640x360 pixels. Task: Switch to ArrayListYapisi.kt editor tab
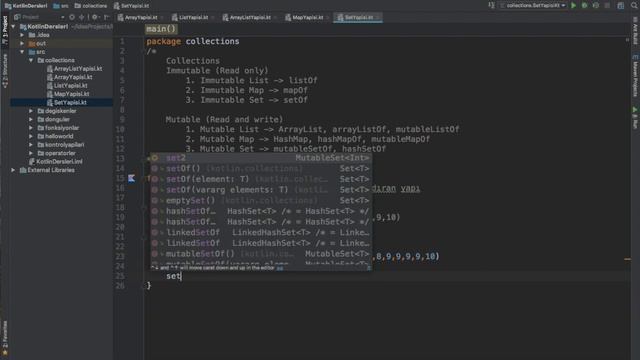(250, 18)
